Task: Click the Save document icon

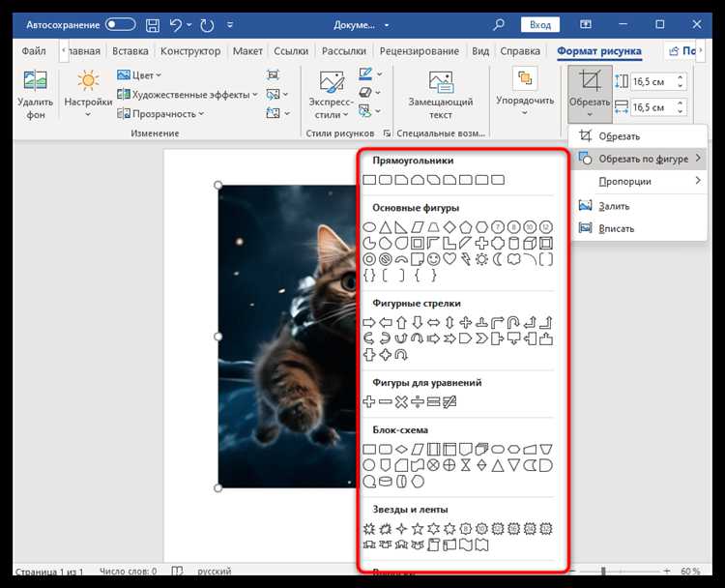Action: (x=153, y=25)
